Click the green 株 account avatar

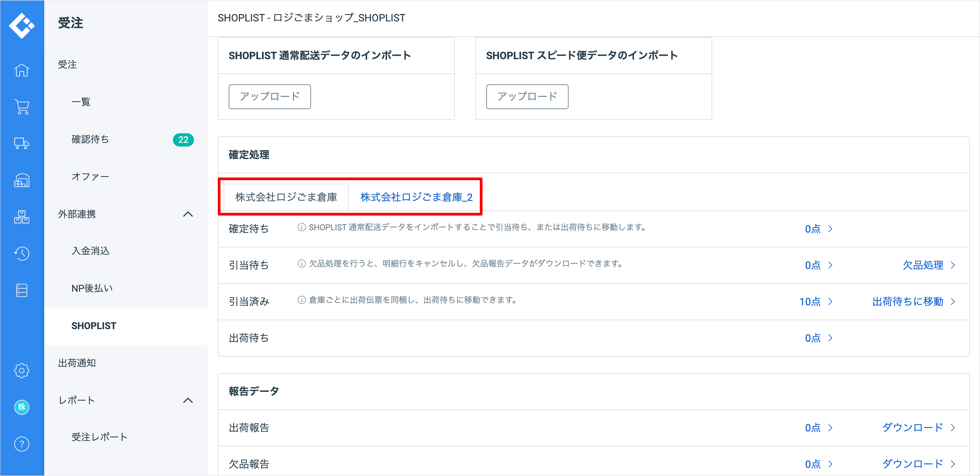pyautogui.click(x=22, y=407)
